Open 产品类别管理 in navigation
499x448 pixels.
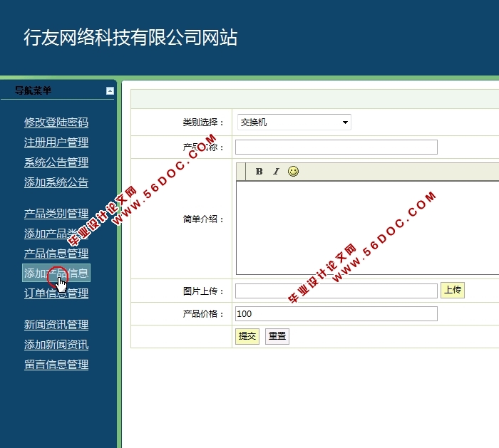pyautogui.click(x=56, y=214)
